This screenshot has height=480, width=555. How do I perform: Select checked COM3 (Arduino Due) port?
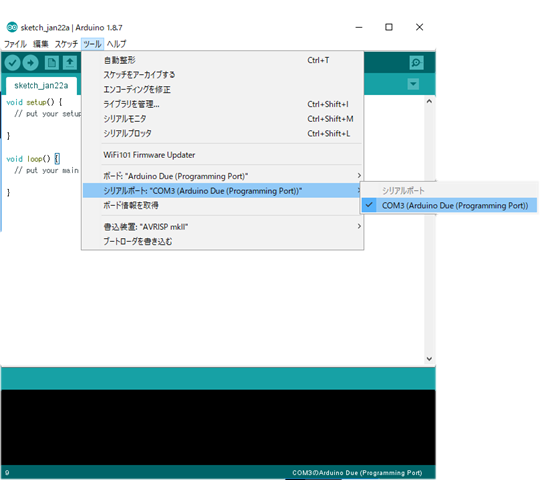tap(449, 205)
